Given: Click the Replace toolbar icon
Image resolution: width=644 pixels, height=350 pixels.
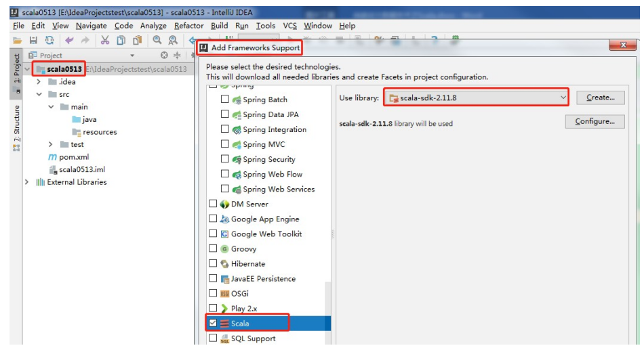Looking at the screenshot, I should 173,40.
